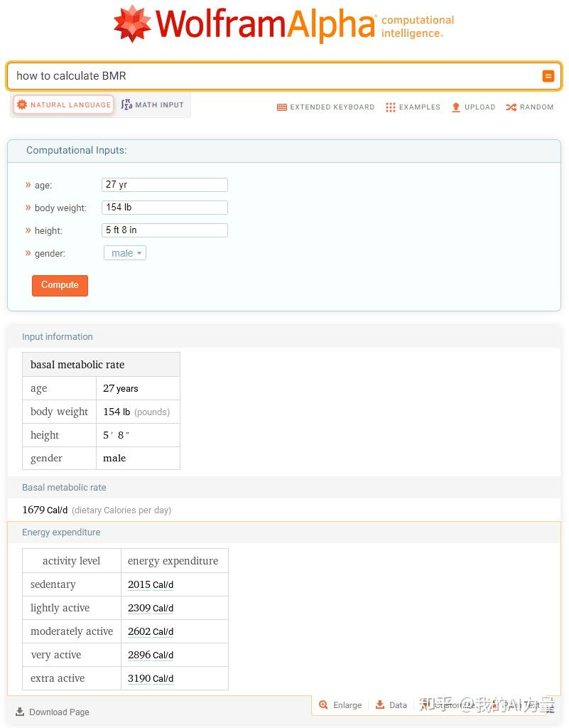Open Cal/d units link for sedentary level
The width and height of the screenshot is (569, 728).
[x=162, y=584]
